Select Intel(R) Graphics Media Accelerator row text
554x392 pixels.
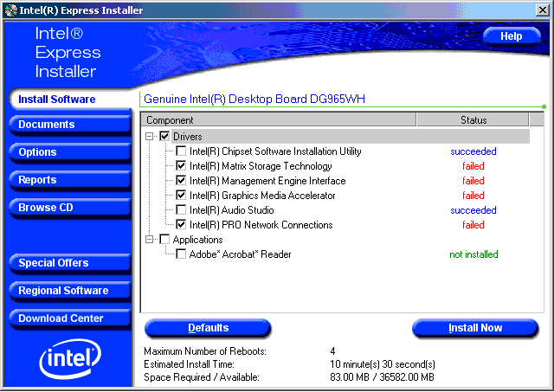(262, 196)
